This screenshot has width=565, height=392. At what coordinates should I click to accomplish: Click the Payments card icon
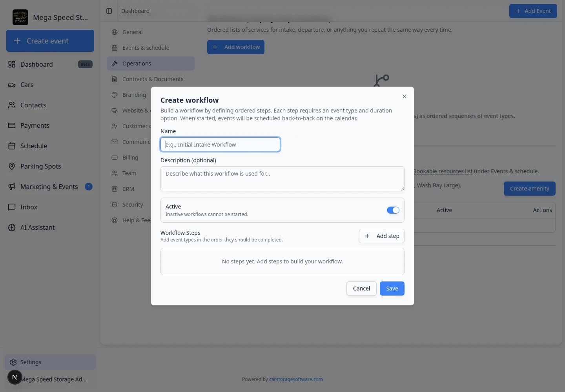[x=12, y=125]
